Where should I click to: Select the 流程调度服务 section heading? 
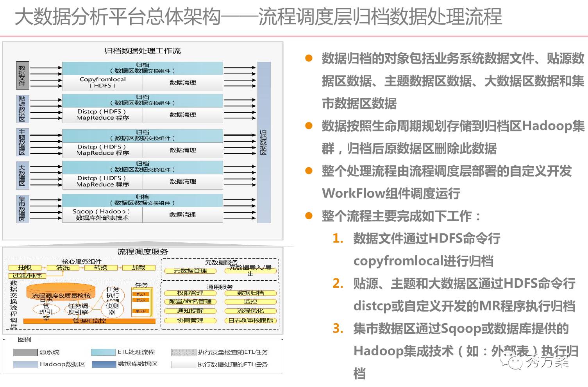tap(143, 252)
